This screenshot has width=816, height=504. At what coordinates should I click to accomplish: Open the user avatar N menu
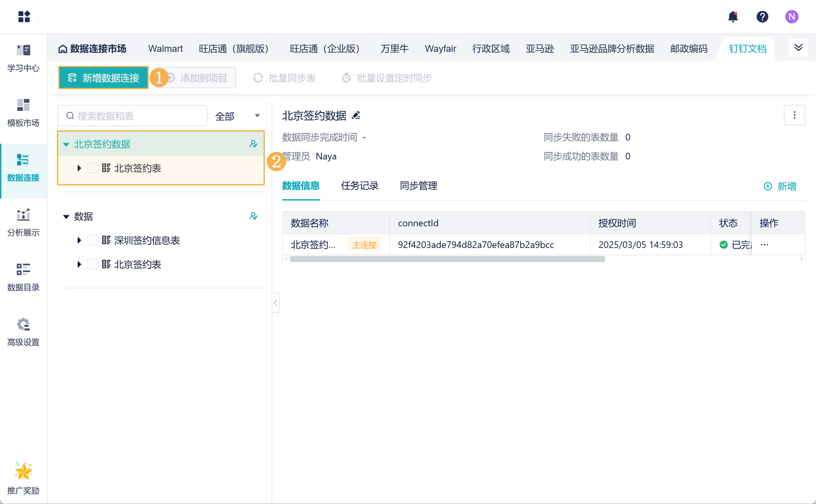click(792, 17)
